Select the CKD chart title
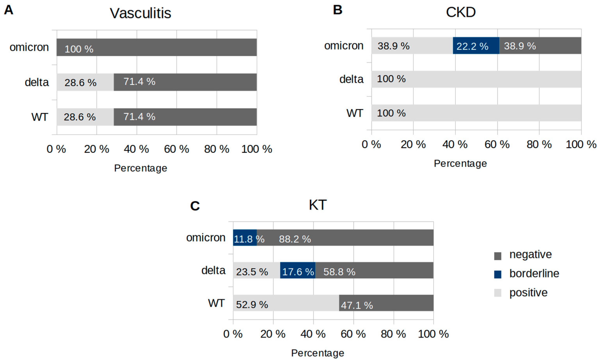This screenshot has height=364, width=601. click(x=461, y=12)
